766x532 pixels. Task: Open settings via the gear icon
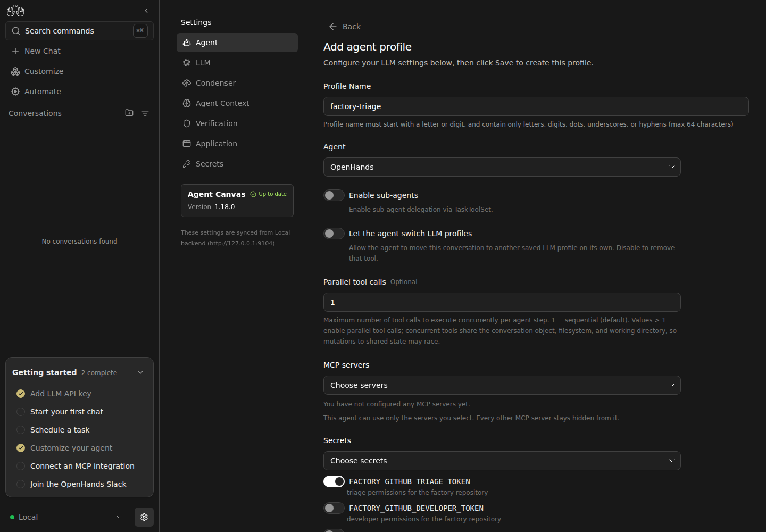point(144,517)
